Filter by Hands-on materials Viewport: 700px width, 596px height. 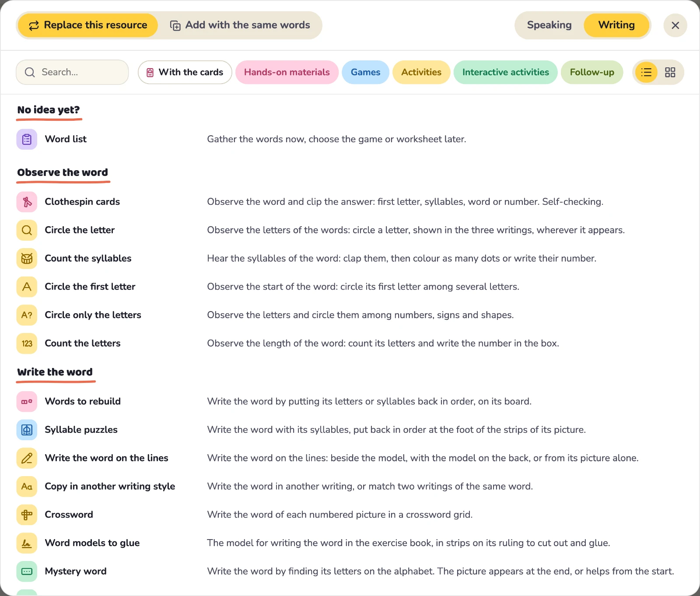pyautogui.click(x=287, y=72)
